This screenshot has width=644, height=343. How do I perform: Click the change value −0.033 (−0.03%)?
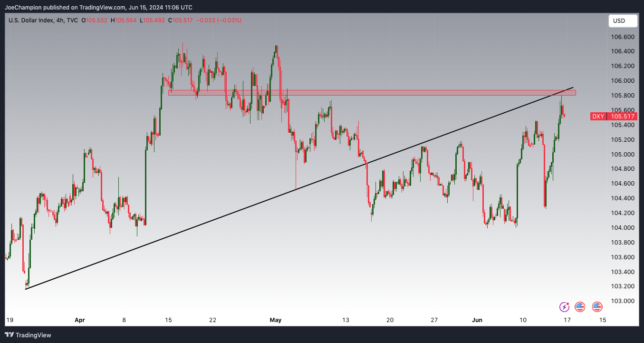click(219, 20)
